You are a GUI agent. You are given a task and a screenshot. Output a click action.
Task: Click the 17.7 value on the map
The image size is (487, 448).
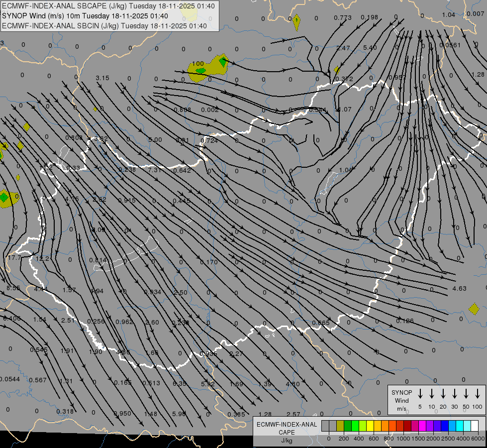tap(14, 258)
